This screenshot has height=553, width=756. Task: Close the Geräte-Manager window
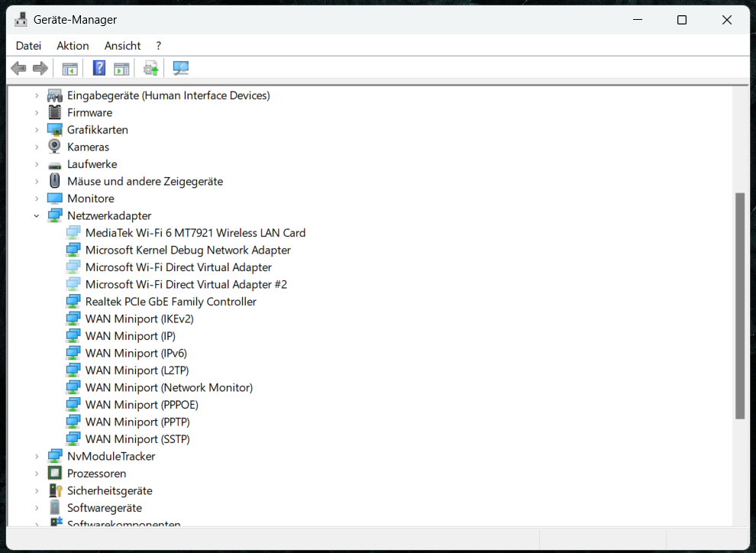click(726, 20)
